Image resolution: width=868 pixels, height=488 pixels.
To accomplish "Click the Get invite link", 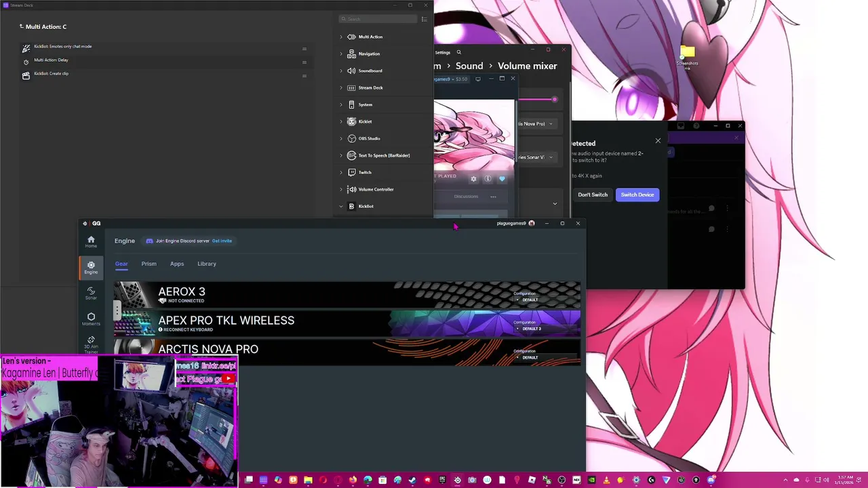I will 222,241.
